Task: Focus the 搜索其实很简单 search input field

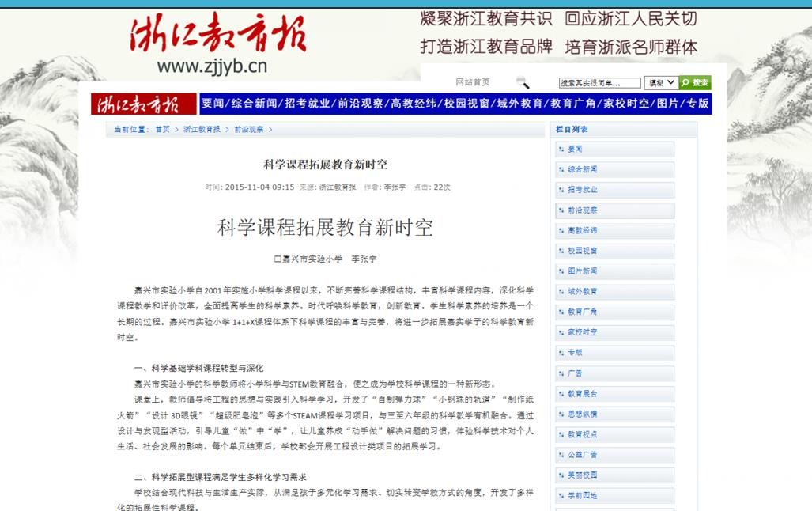Action: 599,83
